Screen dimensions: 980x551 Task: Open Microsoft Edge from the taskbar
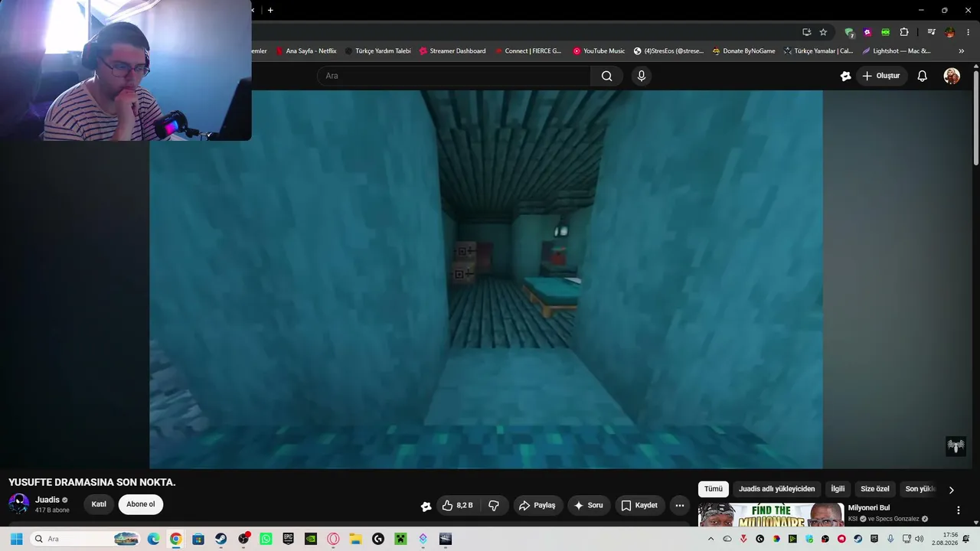[153, 539]
